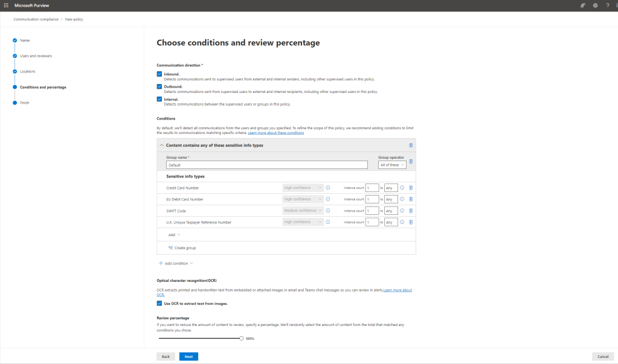Screen dimensions: 618x364
Task: Click the help question mark icon
Action: coord(607,5)
